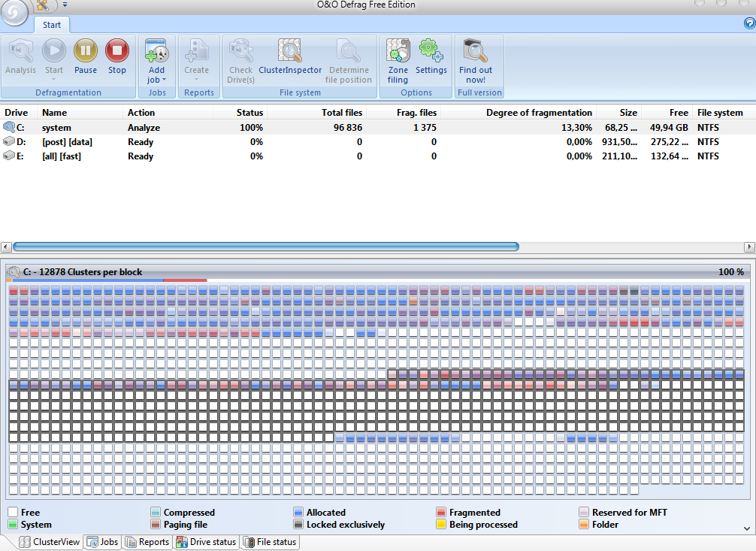This screenshot has width=756, height=551.
Task: Click the Create reports icon
Action: (x=196, y=50)
